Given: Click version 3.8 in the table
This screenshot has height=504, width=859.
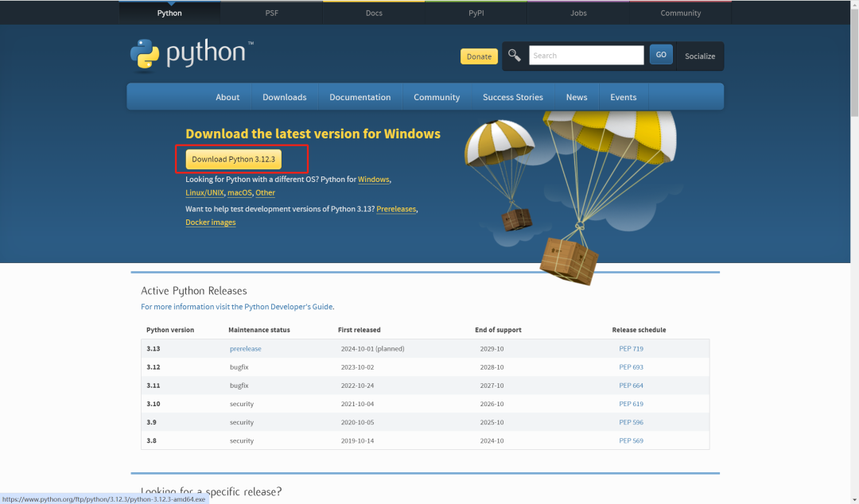Looking at the screenshot, I should 151,441.
